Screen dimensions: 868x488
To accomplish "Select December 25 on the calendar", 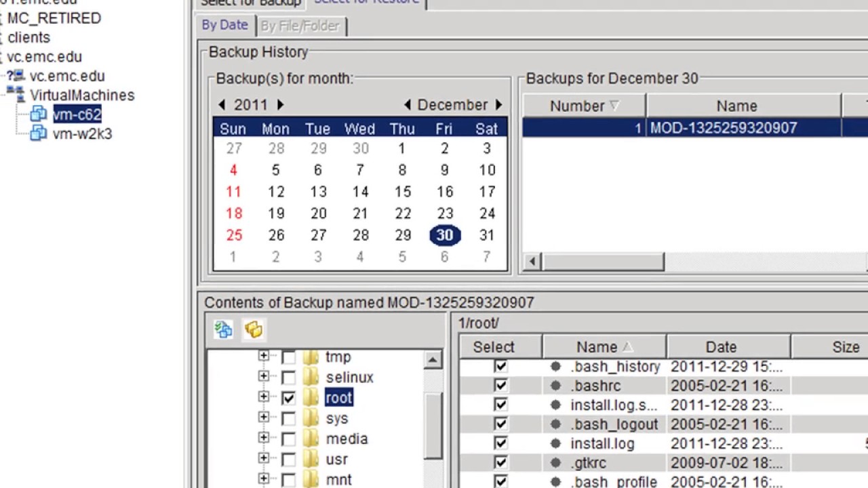I will coord(234,235).
